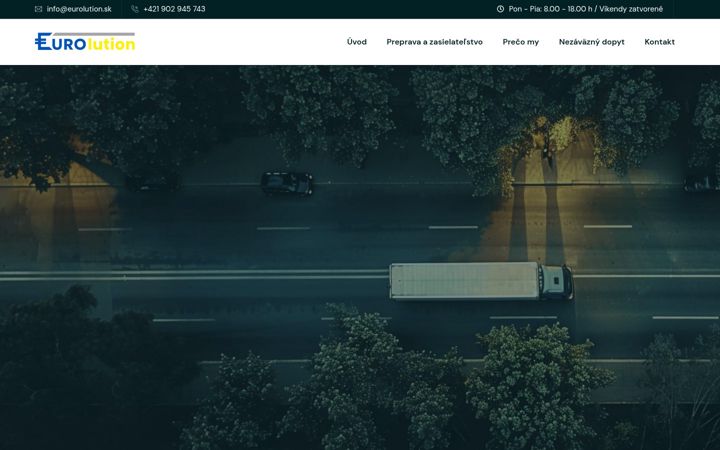
Task: Select the opening hours text 'Pon - Pia: 8.00 - 18.00 h'
Action: tap(550, 9)
